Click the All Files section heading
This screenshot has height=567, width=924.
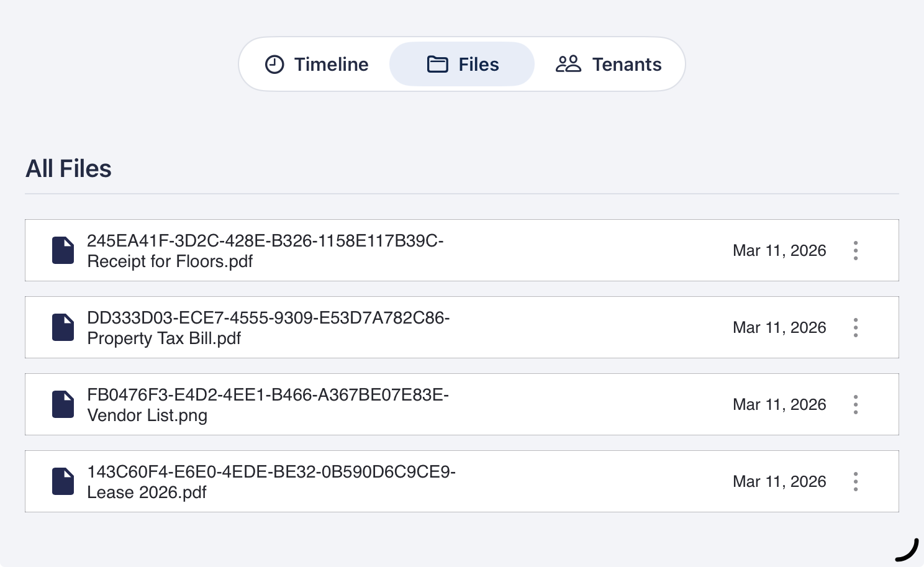68,169
